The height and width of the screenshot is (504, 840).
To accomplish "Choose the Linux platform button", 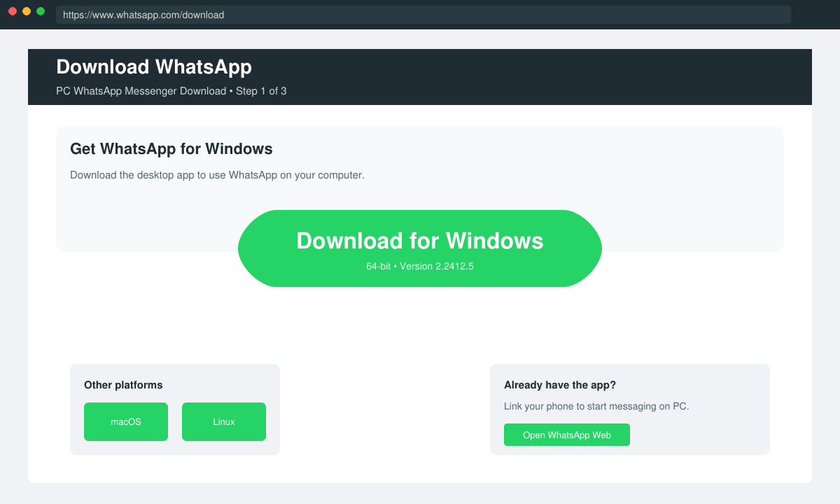I will click(x=224, y=421).
